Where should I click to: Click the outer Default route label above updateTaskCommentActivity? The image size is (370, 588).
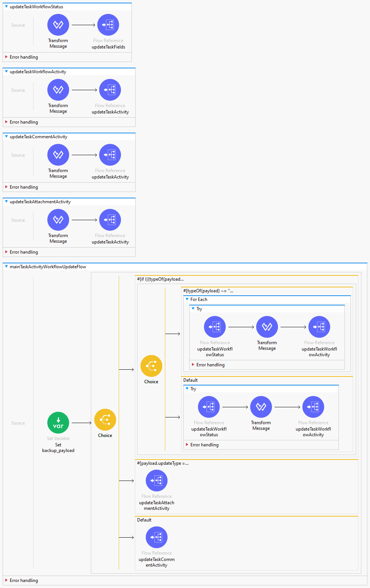144,520
